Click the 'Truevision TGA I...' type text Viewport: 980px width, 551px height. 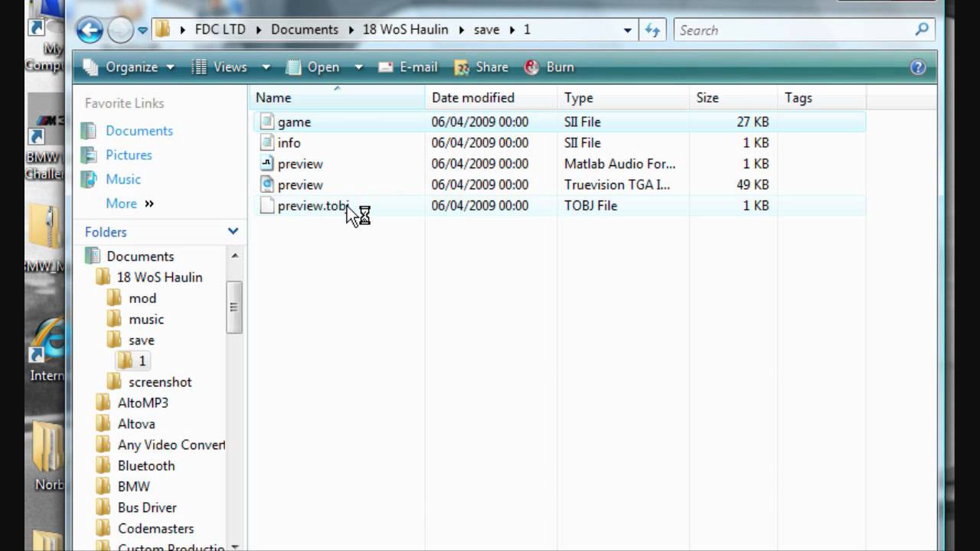click(617, 184)
